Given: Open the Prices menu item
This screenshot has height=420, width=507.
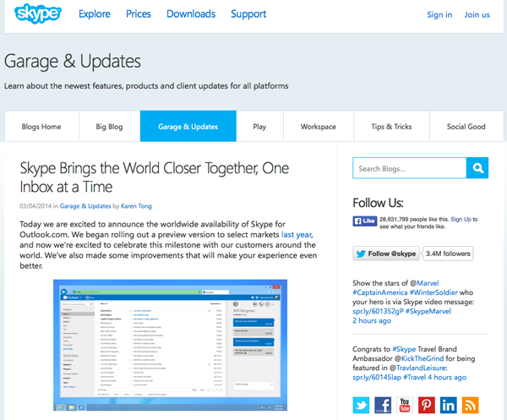Looking at the screenshot, I should click(139, 14).
